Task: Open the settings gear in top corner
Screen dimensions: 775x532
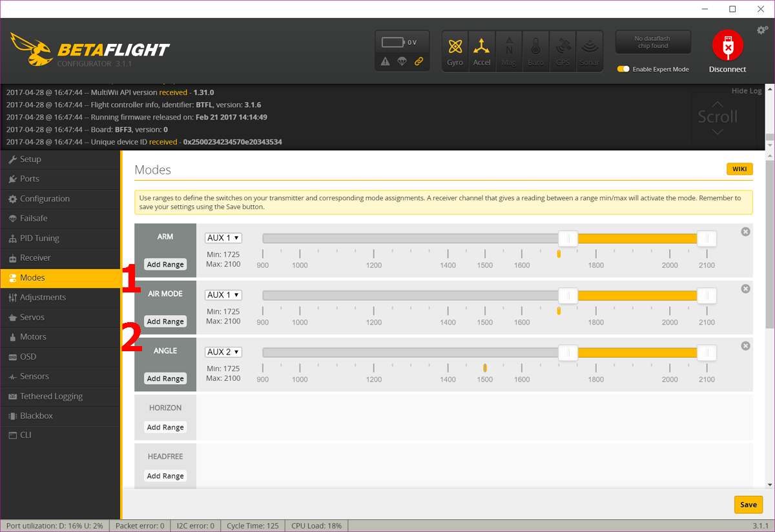Action: pyautogui.click(x=762, y=30)
